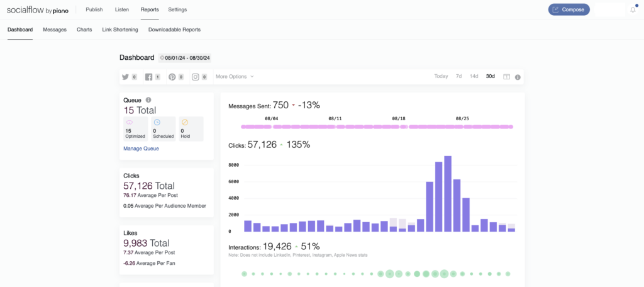Select the Hold queue tile
644x287 pixels.
coord(191,128)
